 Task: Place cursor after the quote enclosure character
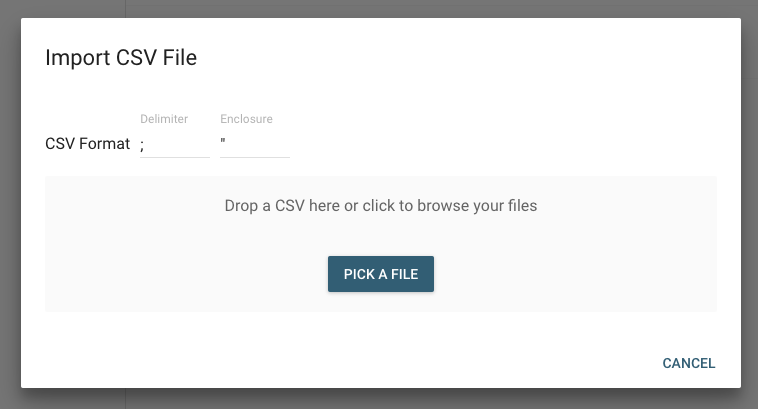point(227,142)
